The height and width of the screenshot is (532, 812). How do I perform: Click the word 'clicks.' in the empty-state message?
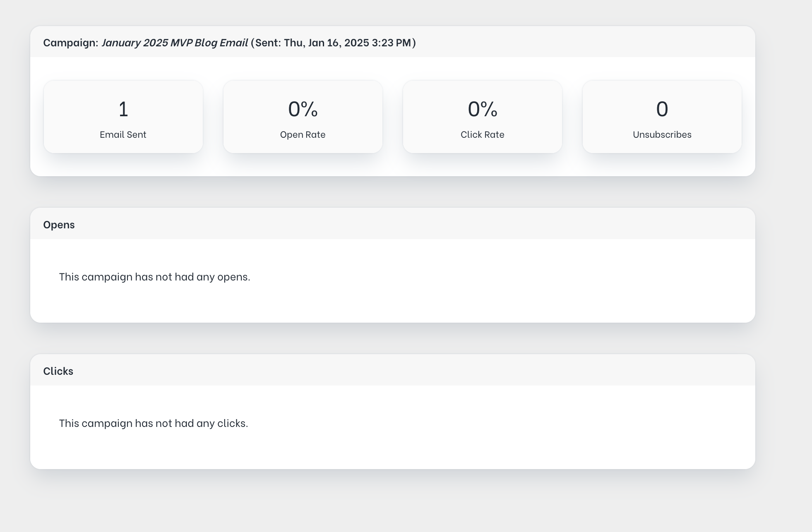[x=233, y=423]
